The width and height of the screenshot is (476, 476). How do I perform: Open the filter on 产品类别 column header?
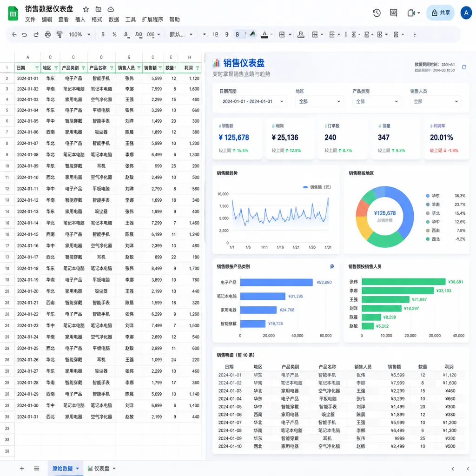84,68
